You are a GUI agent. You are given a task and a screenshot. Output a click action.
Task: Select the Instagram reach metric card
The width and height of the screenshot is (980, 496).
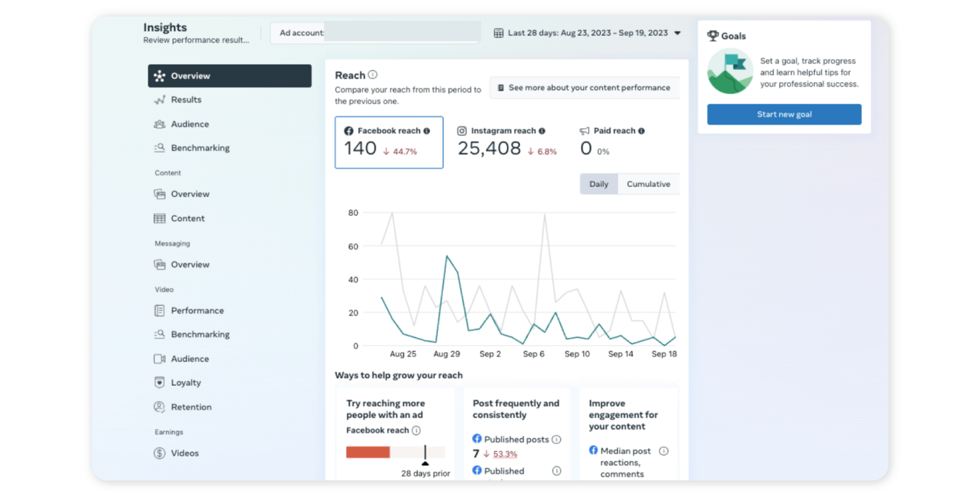[x=507, y=143]
